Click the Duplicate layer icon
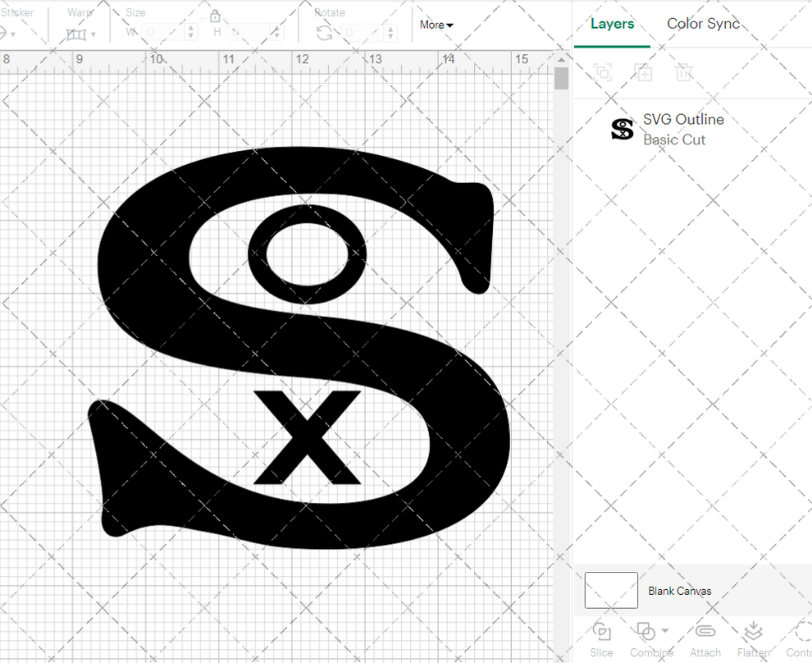The height and width of the screenshot is (663, 812). pos(643,72)
